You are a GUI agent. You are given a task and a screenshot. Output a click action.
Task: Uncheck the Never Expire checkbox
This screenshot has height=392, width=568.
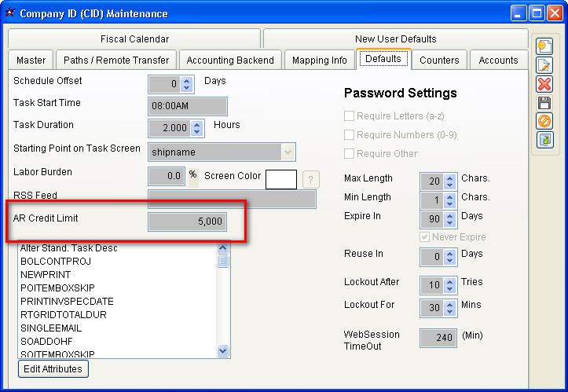click(425, 237)
